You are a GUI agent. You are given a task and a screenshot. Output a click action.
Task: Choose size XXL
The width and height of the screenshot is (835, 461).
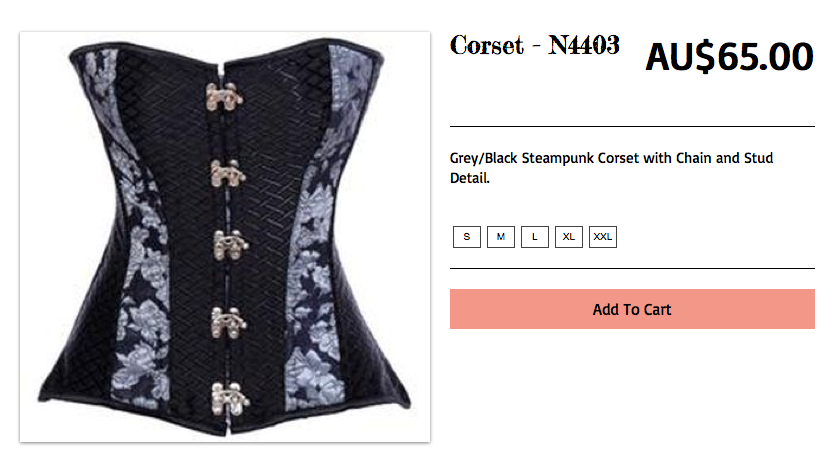tap(603, 237)
